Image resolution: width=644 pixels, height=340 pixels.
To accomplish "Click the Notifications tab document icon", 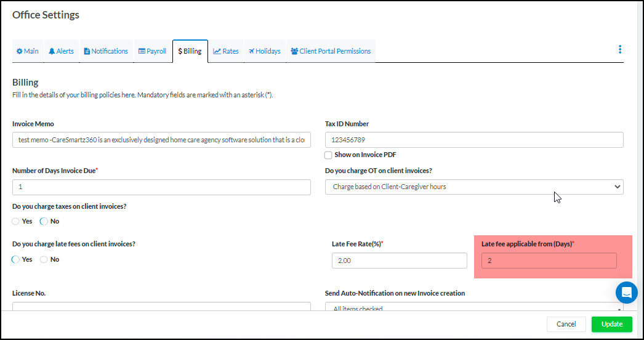I will pos(87,51).
